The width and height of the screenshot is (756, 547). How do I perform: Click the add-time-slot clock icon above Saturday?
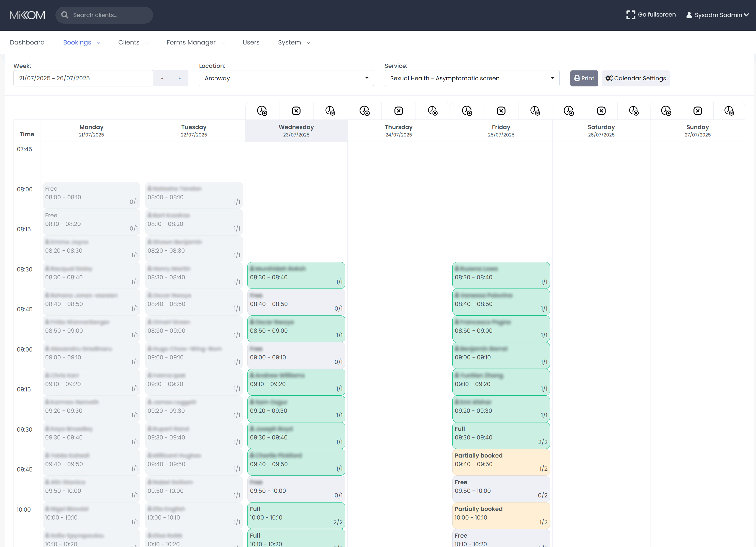click(x=569, y=111)
